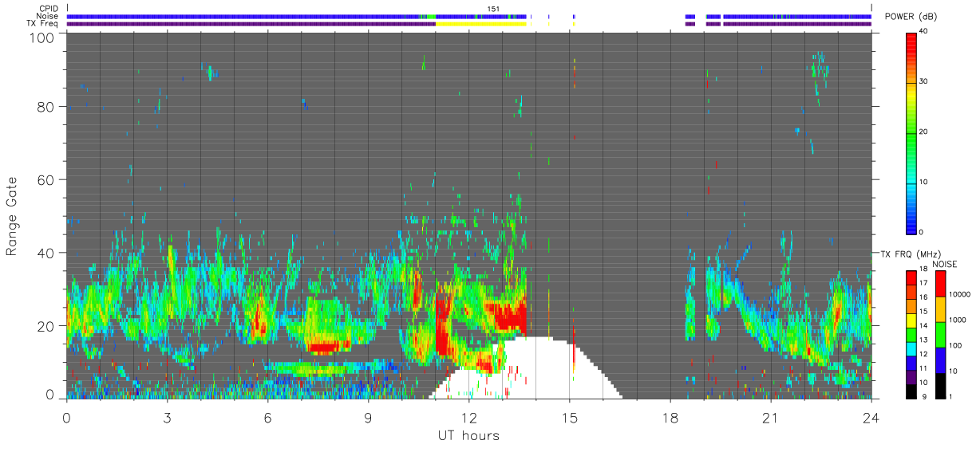This screenshot has width=980, height=452.
Task: Click the 'UT hours' axis title
Action: [x=468, y=435]
